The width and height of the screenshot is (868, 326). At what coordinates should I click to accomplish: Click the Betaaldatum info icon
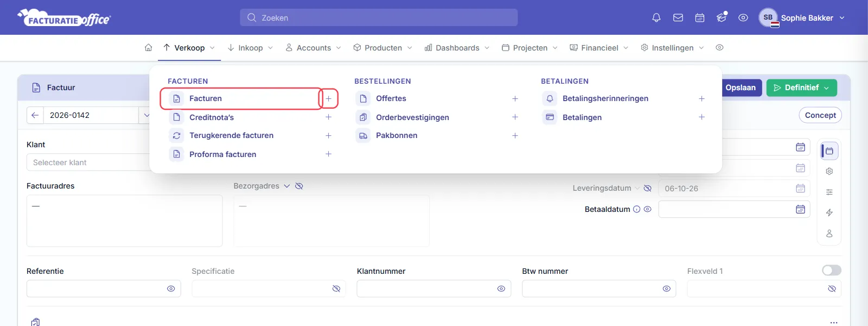[x=637, y=209]
